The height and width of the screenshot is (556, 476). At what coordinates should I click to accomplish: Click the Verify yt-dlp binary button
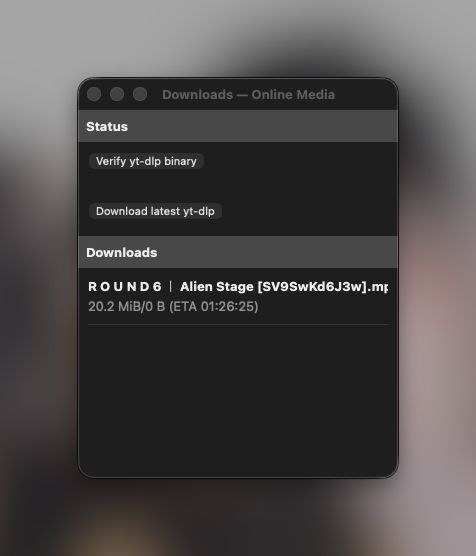tap(146, 161)
